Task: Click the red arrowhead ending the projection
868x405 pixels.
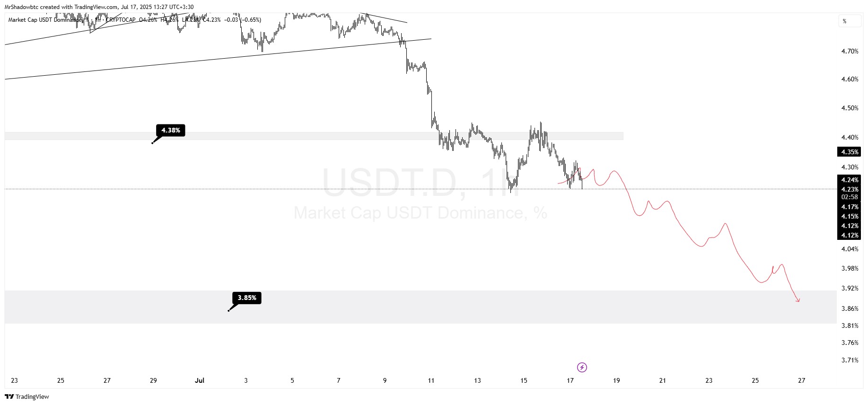Action: pyautogui.click(x=798, y=300)
